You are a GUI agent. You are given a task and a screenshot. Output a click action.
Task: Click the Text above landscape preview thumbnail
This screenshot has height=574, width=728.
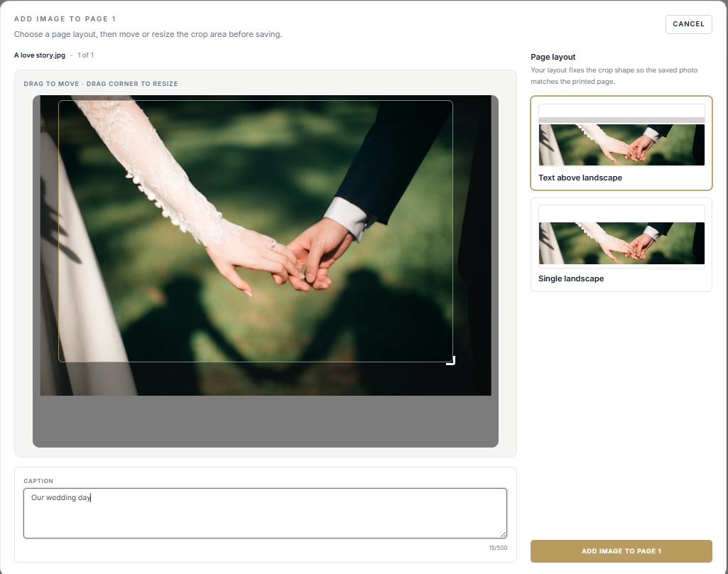621,135
